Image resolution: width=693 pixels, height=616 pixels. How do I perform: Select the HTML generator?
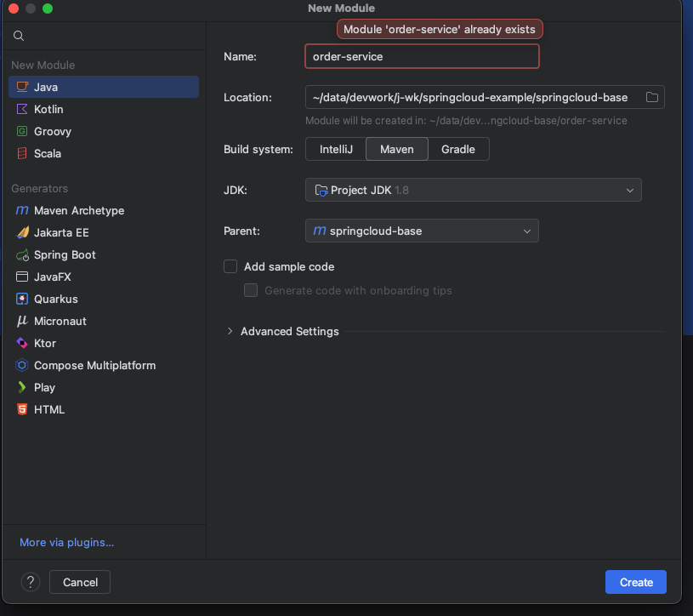pyautogui.click(x=51, y=409)
